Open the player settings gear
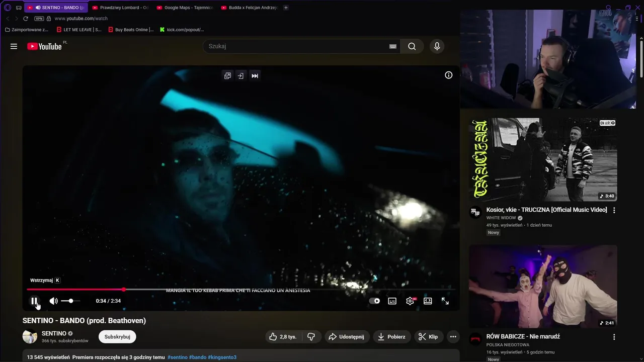644x362 pixels. 410,301
